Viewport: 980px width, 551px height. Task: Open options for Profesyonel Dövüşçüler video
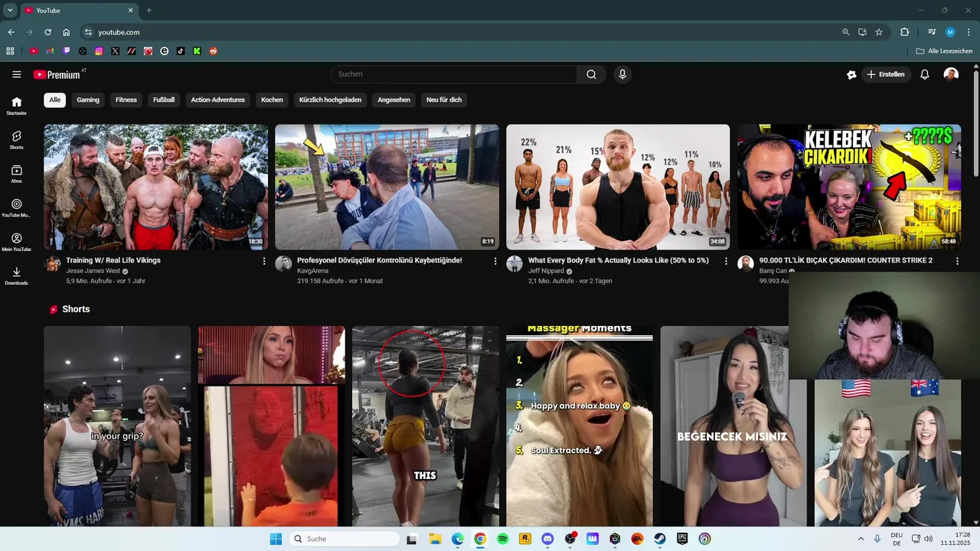(x=495, y=261)
